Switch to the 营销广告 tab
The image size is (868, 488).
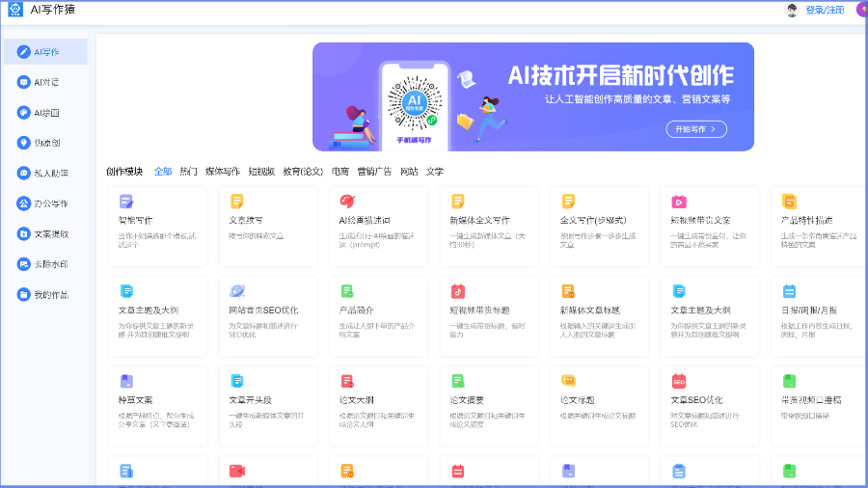374,172
